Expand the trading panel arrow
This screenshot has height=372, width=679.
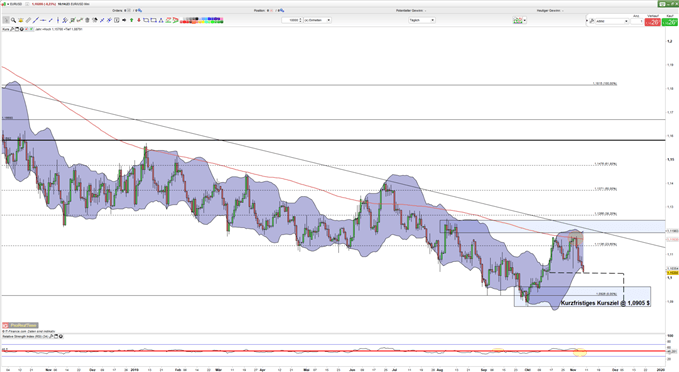pos(588,20)
